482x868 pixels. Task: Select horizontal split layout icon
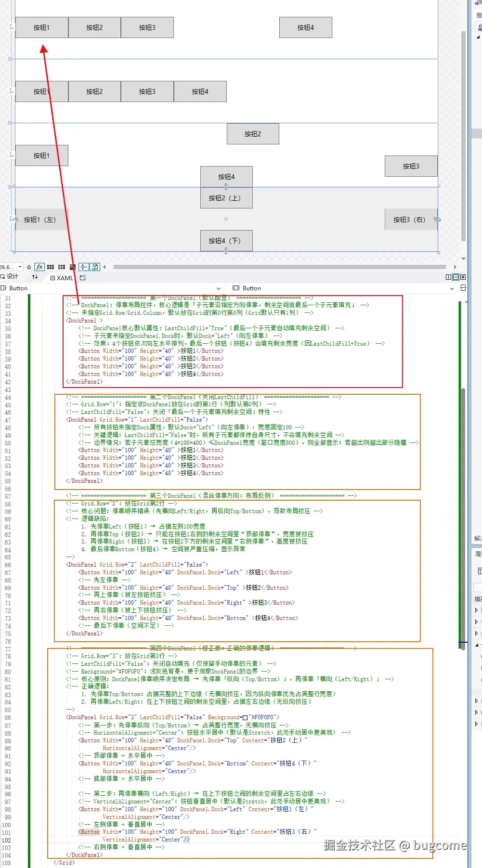pos(456,277)
